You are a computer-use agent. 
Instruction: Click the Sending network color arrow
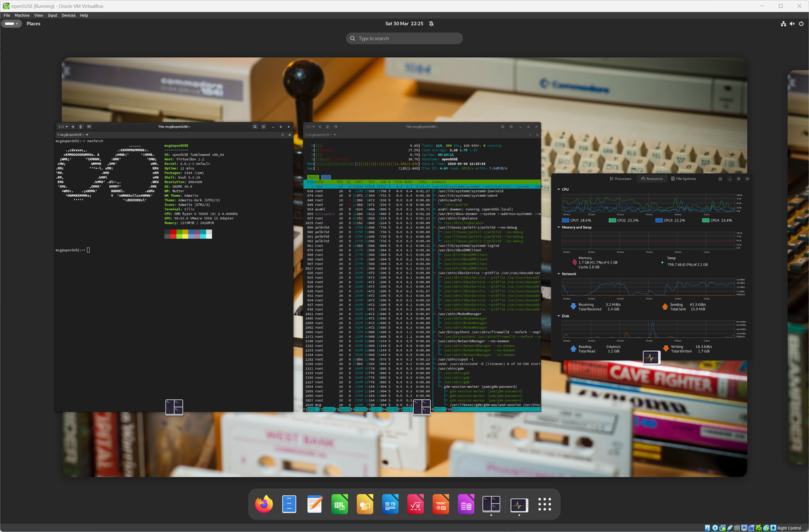click(665, 307)
